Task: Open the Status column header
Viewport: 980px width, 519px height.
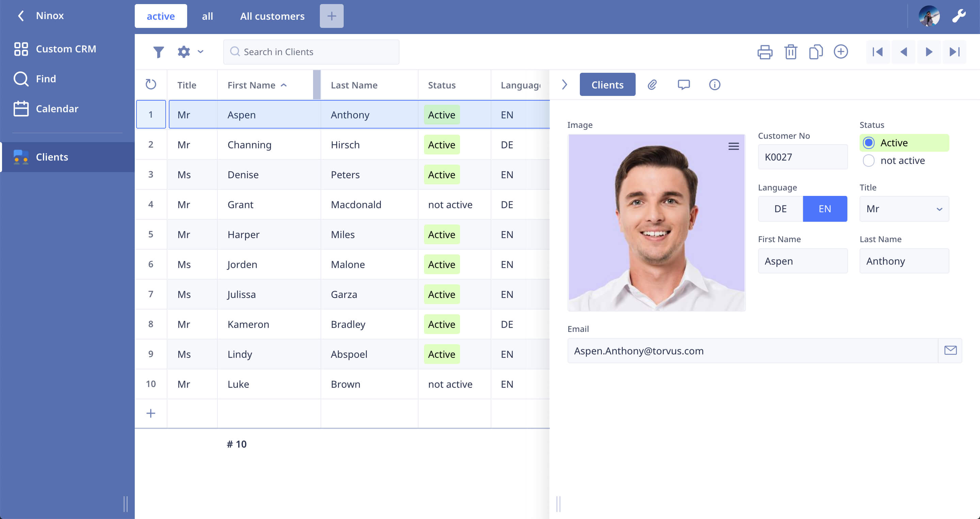Action: coord(454,85)
